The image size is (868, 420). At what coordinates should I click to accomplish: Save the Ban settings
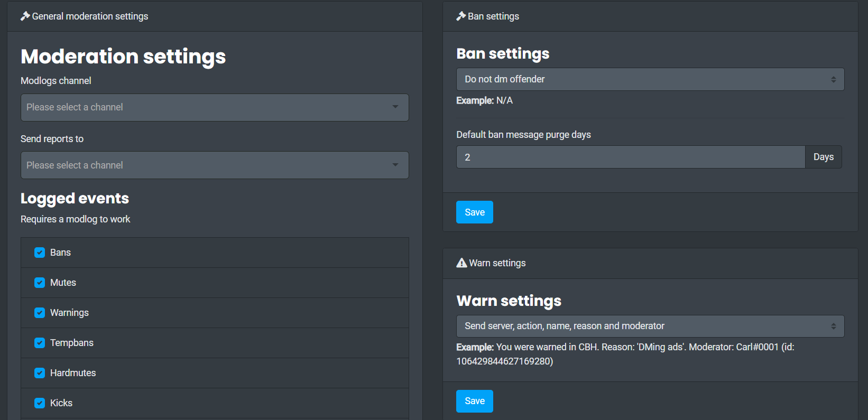pos(475,212)
